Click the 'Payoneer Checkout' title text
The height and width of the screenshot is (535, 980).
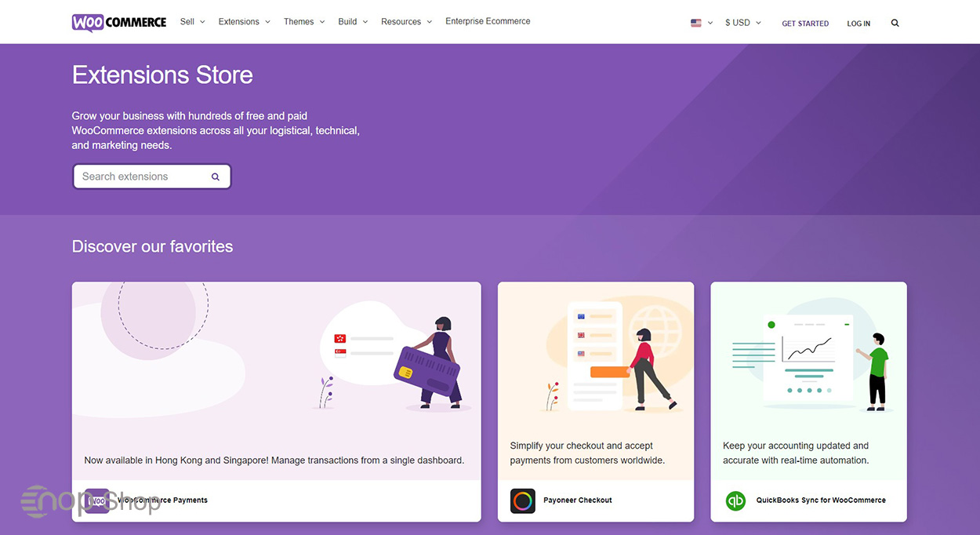[x=578, y=500]
